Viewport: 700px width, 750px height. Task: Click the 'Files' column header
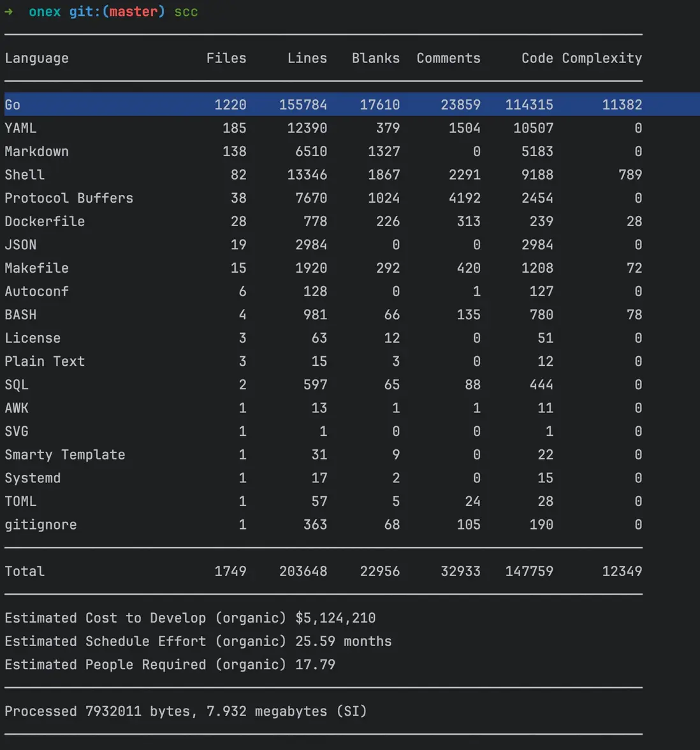pyautogui.click(x=226, y=58)
